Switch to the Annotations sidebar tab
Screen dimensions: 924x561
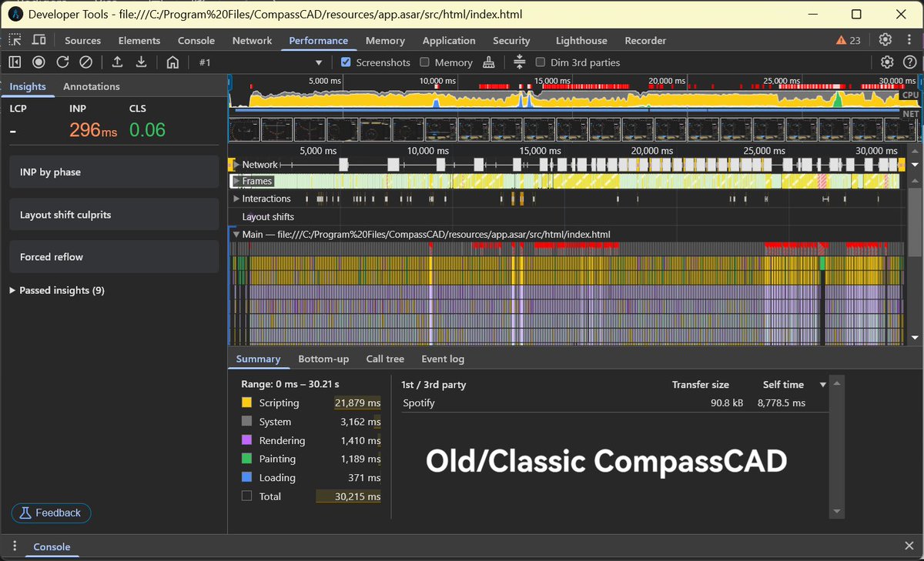[92, 87]
